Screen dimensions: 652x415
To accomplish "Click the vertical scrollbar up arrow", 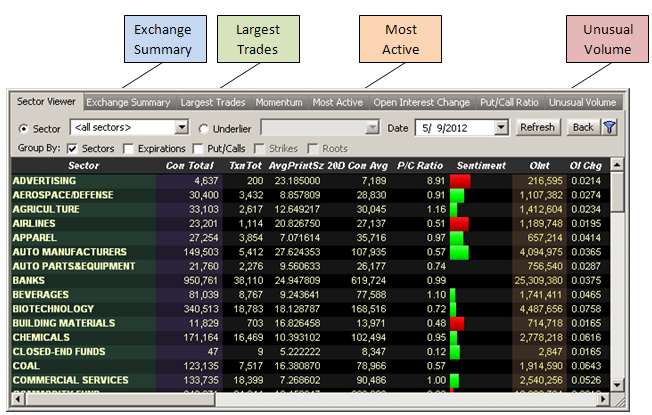I will 617,165.
